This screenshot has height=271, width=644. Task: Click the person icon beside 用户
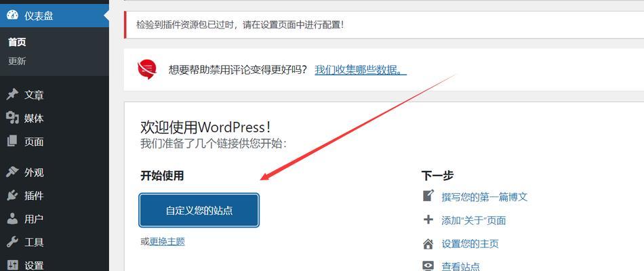click(12, 219)
